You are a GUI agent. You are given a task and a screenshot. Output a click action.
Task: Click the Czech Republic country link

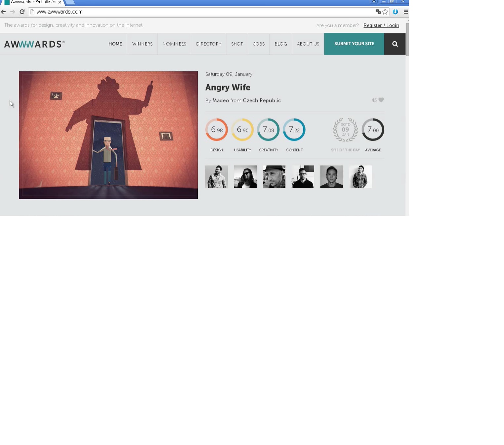262,100
